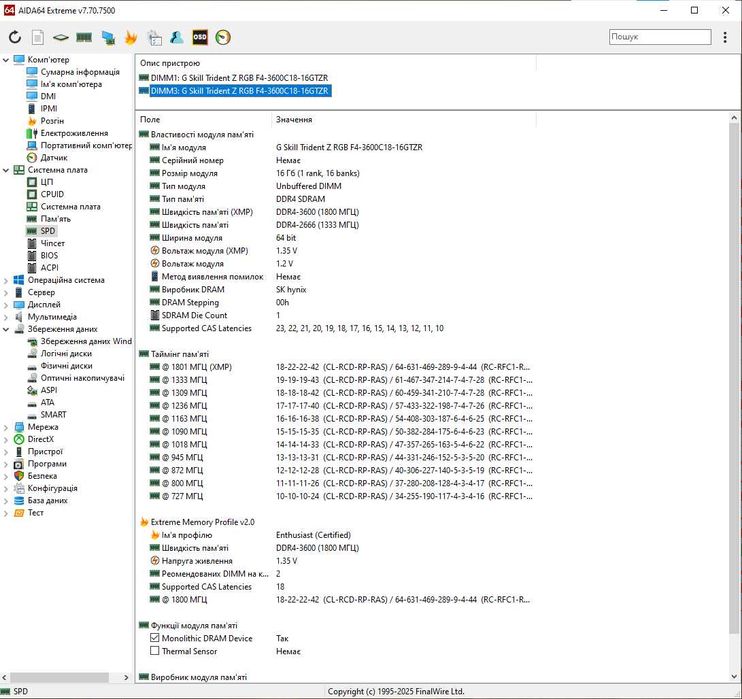The image size is (742, 699).
Task: Select the Ім'я модуля row
Action: [336, 147]
